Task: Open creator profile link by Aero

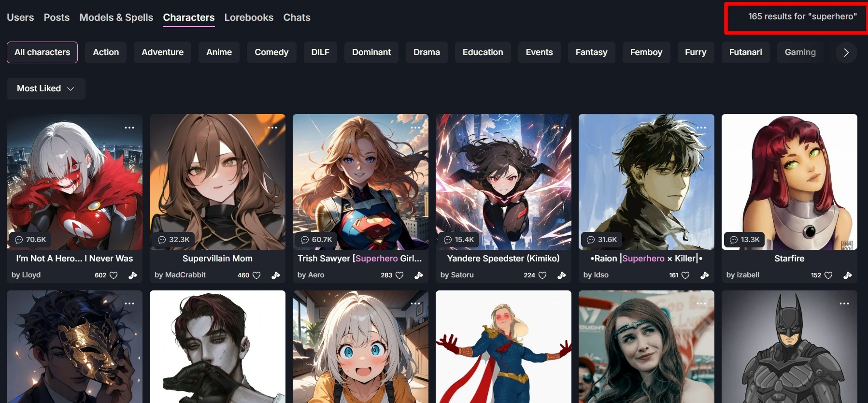Action: pos(311,275)
